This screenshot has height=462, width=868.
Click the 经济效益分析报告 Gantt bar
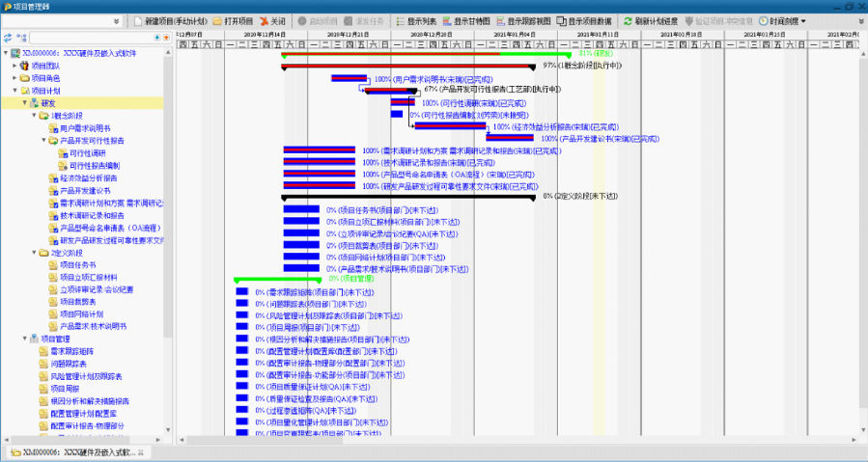tap(450, 126)
